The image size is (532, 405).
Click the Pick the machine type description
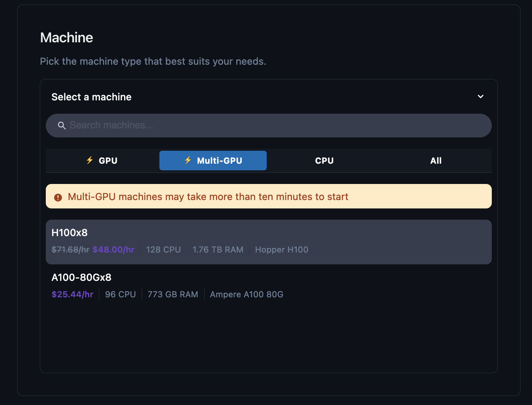pos(153,61)
